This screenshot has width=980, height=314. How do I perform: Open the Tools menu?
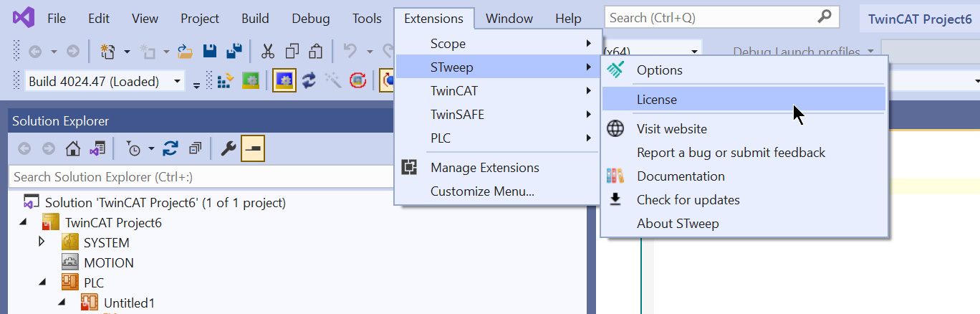[367, 19]
